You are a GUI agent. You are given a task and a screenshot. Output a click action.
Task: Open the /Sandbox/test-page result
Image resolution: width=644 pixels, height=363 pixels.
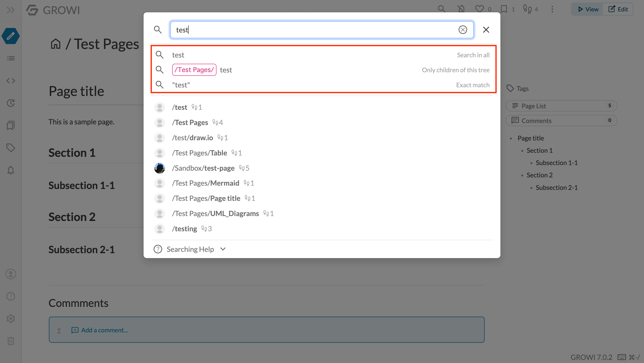pyautogui.click(x=203, y=168)
